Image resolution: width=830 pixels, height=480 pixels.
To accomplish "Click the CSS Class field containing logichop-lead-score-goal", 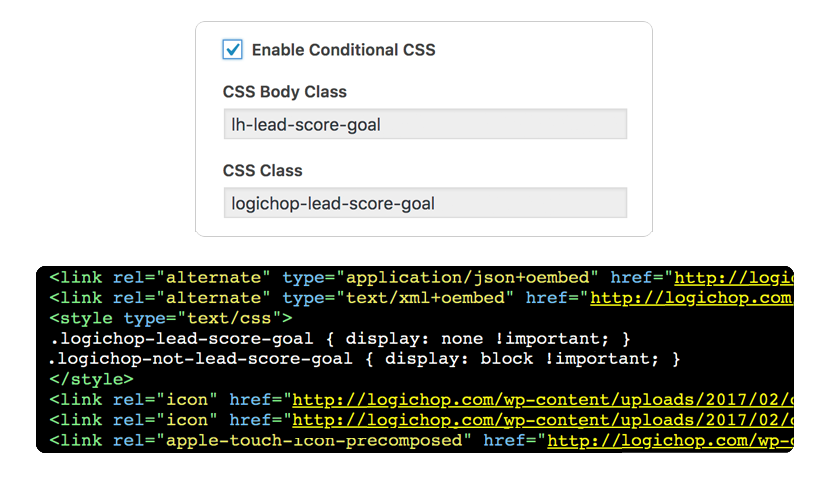I will point(425,203).
